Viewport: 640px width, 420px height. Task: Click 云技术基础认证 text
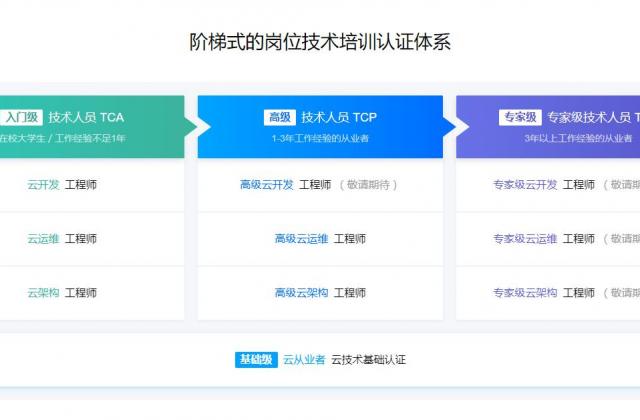click(368, 360)
